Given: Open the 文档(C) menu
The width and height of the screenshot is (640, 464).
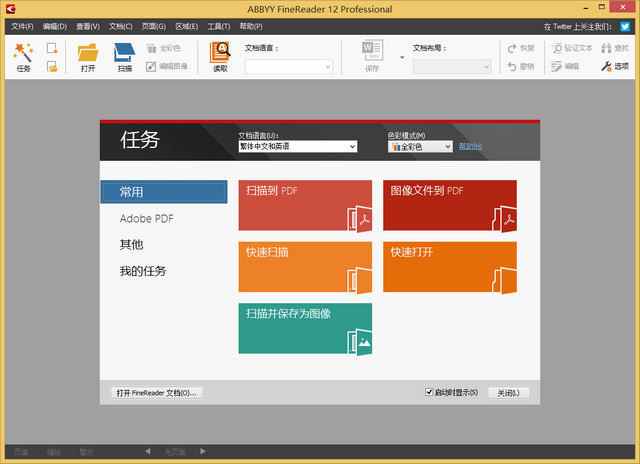Looking at the screenshot, I should 120,27.
